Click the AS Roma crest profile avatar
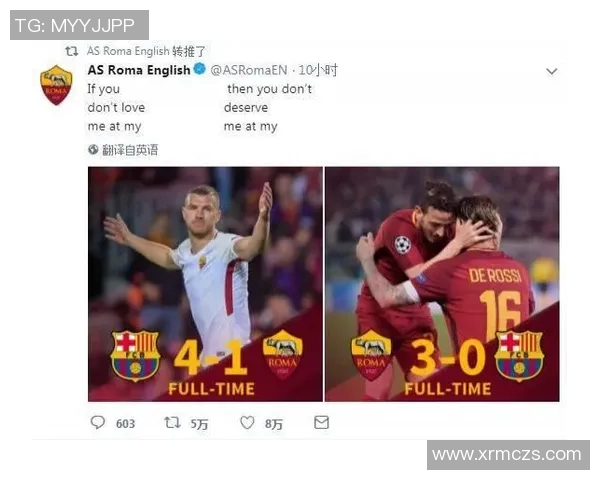Screen dimensions: 600x480 pos(56,85)
